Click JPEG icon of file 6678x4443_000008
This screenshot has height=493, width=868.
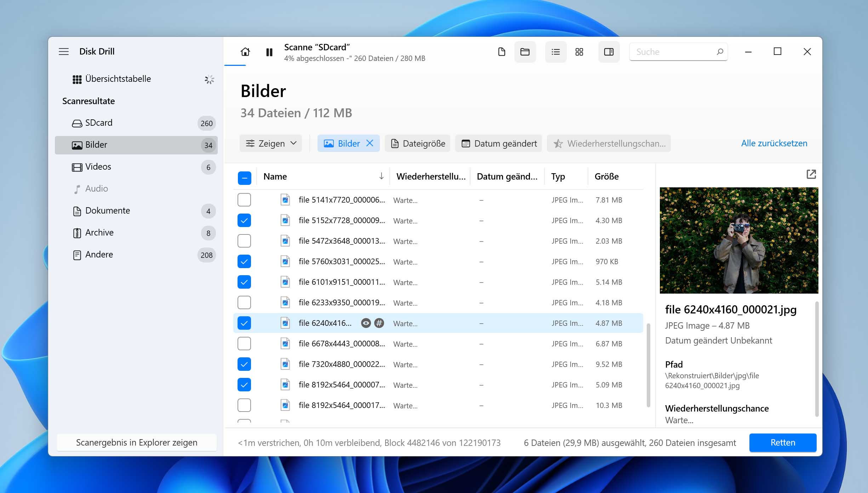coord(285,344)
